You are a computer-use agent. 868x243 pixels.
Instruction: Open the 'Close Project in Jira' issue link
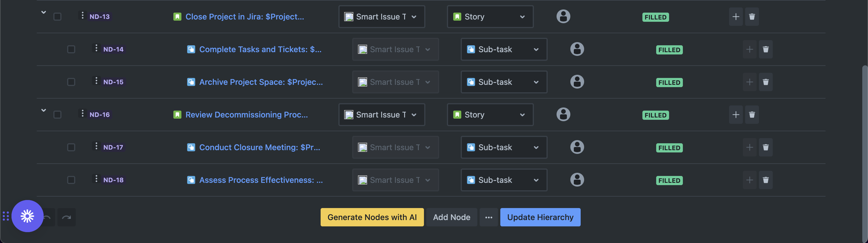(x=245, y=17)
